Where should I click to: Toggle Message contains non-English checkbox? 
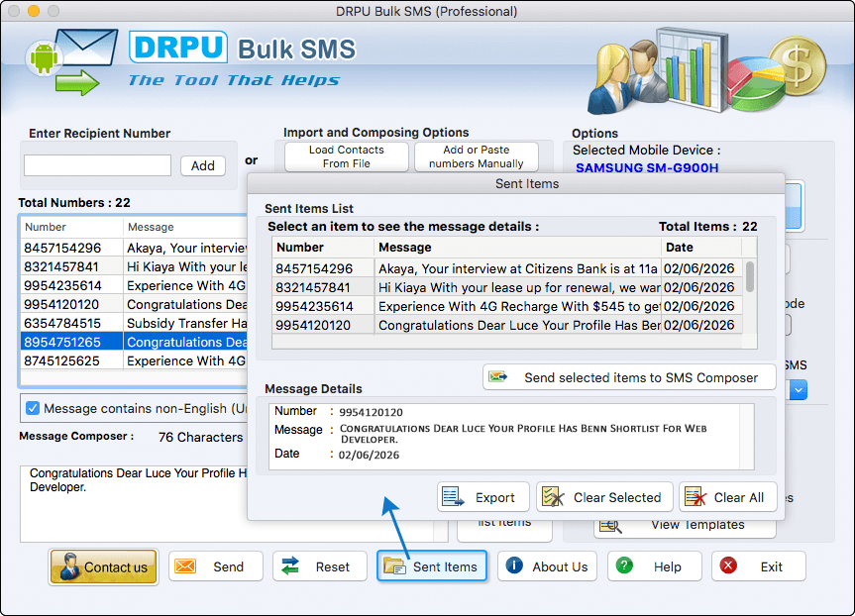[x=33, y=408]
